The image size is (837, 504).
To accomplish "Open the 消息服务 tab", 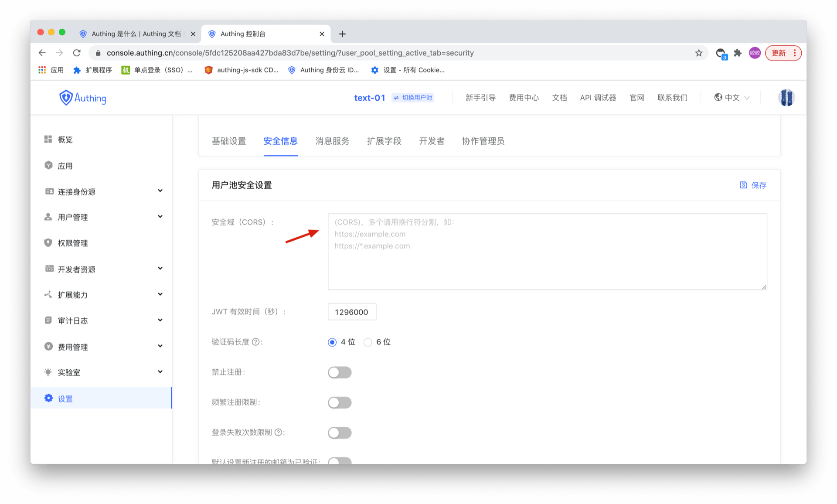I will [x=332, y=141].
